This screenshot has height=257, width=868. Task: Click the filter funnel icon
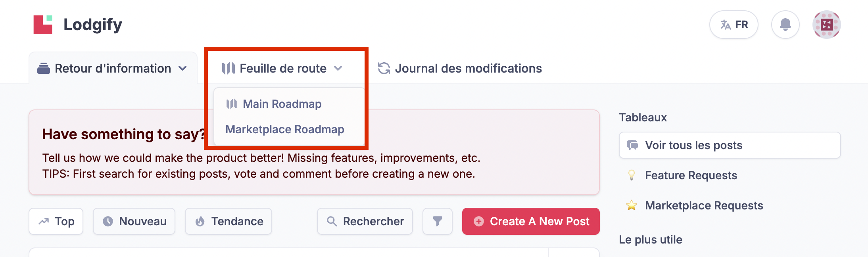pos(437,221)
